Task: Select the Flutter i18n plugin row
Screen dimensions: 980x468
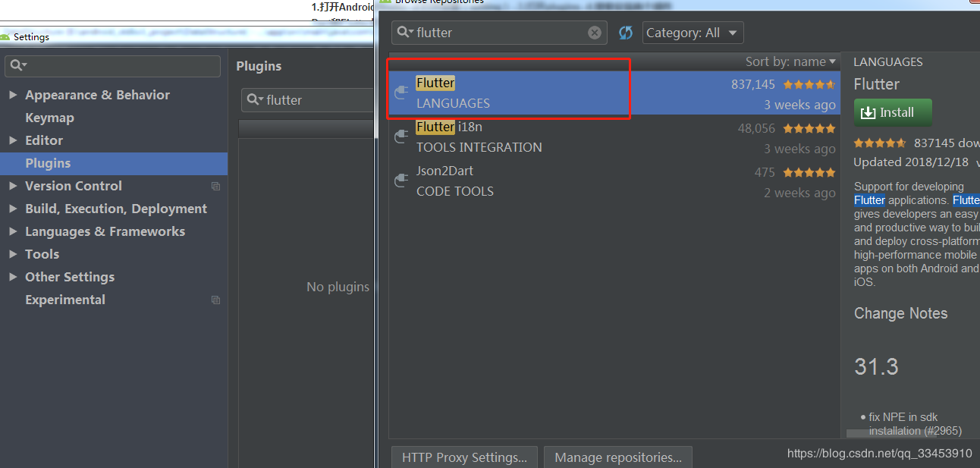Action: click(614, 137)
